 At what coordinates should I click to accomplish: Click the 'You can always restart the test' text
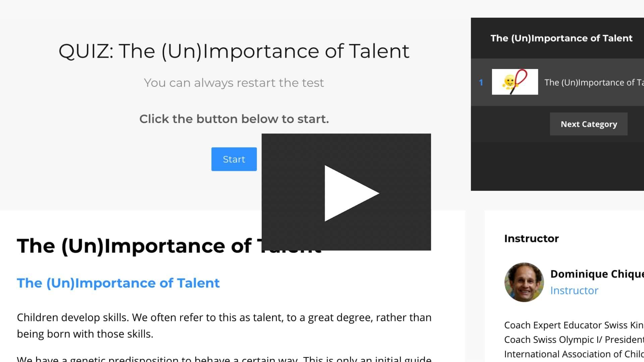[234, 83]
